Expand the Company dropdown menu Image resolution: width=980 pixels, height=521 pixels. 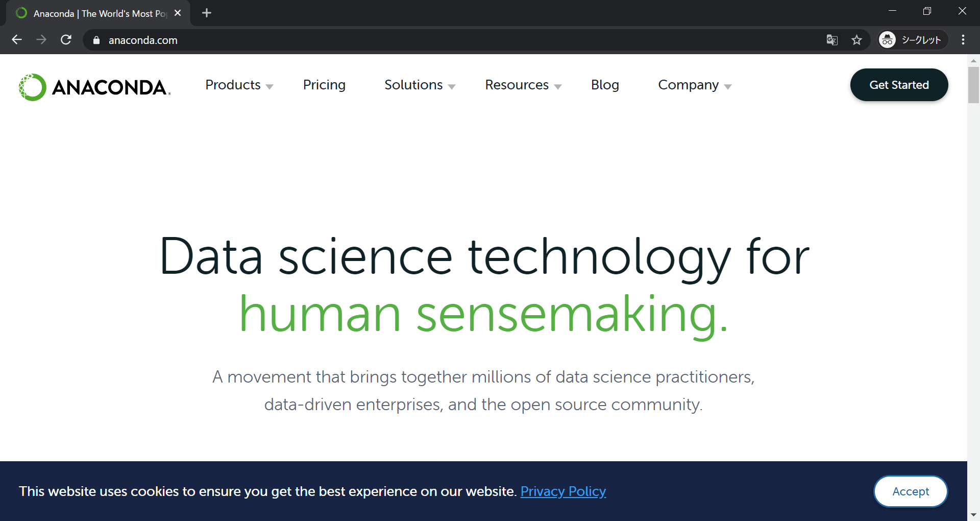click(x=694, y=85)
